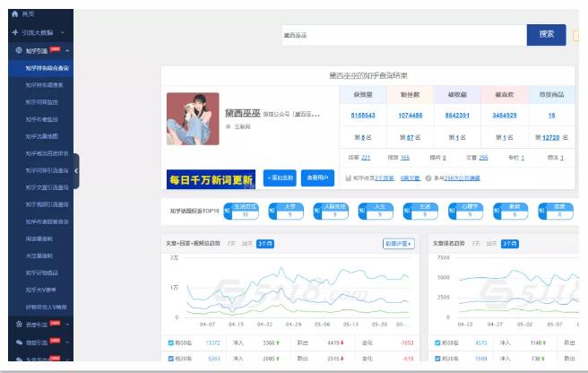
Task: Open the 8642391 被收藏 link
Action: 457,115
